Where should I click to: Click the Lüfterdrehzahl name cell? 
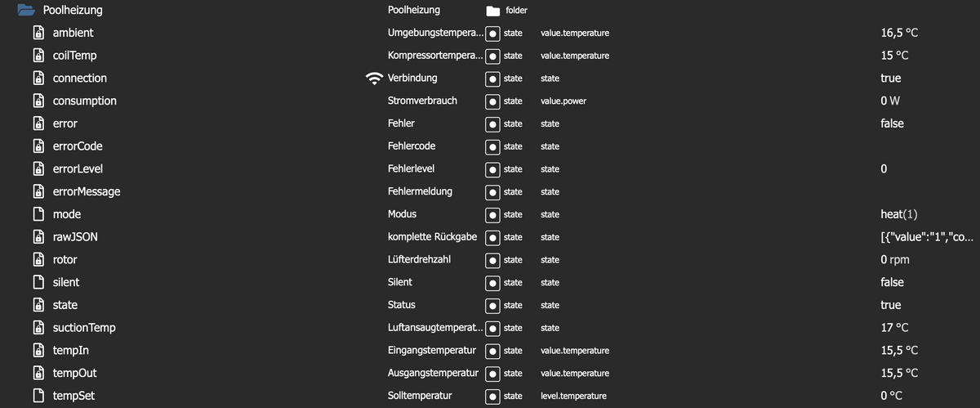click(421, 259)
